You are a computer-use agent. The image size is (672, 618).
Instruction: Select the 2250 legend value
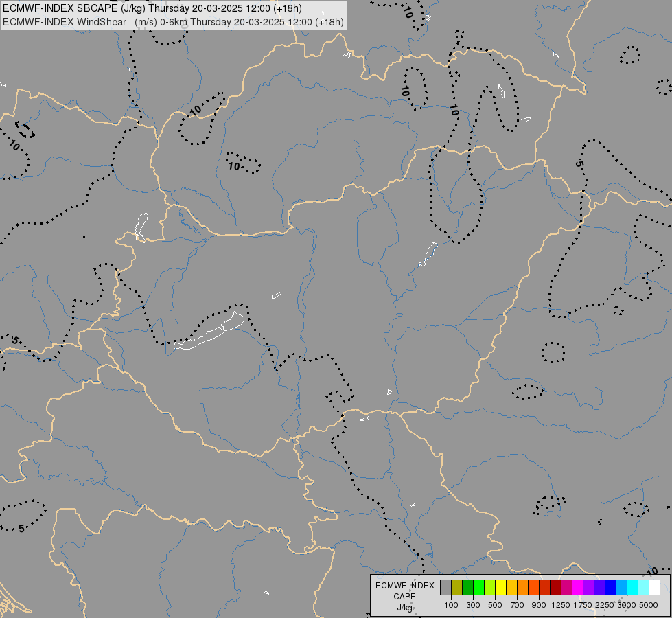coord(604,605)
